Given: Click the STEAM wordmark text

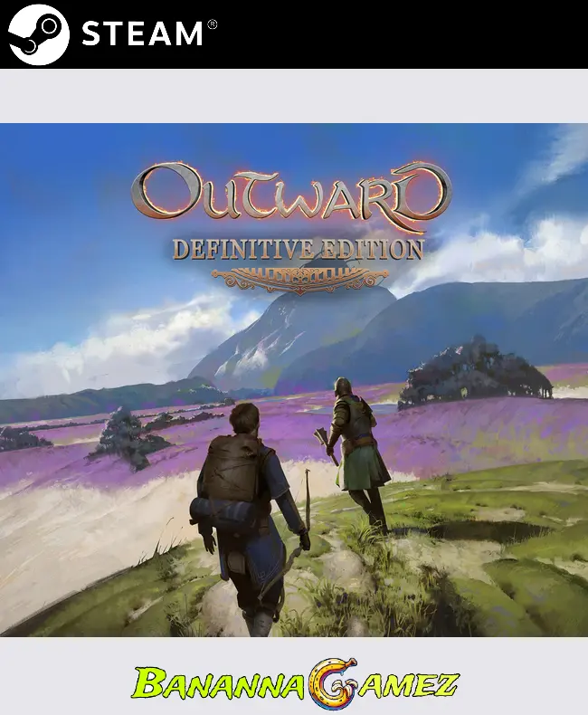Looking at the screenshot, I should pos(142,34).
